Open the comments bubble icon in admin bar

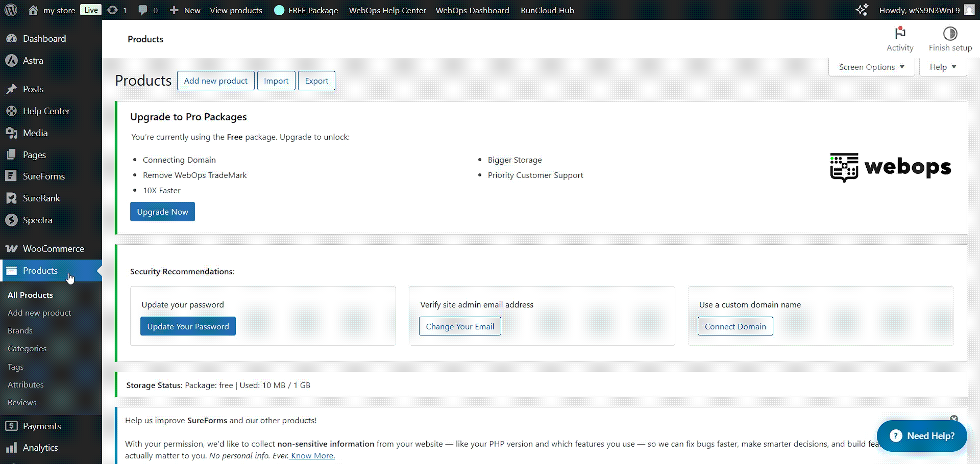(x=143, y=10)
